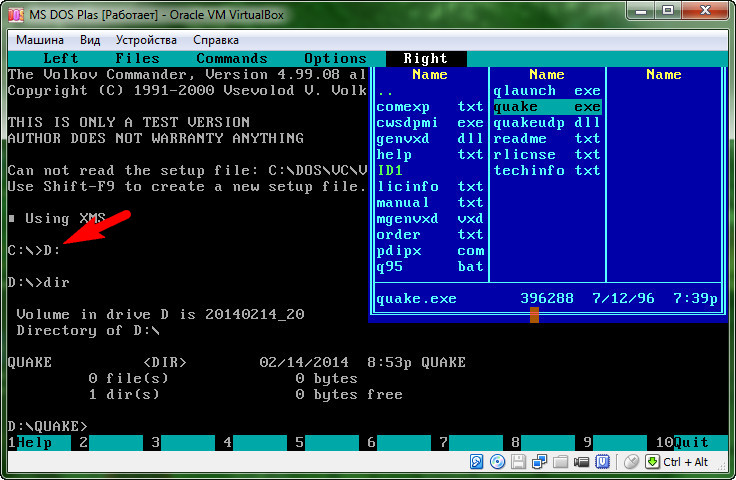Select the genvxd dll file

[x=429, y=139]
